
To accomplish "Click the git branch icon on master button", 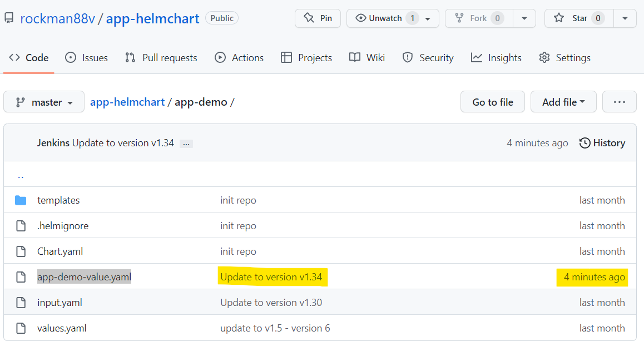I will [20, 102].
